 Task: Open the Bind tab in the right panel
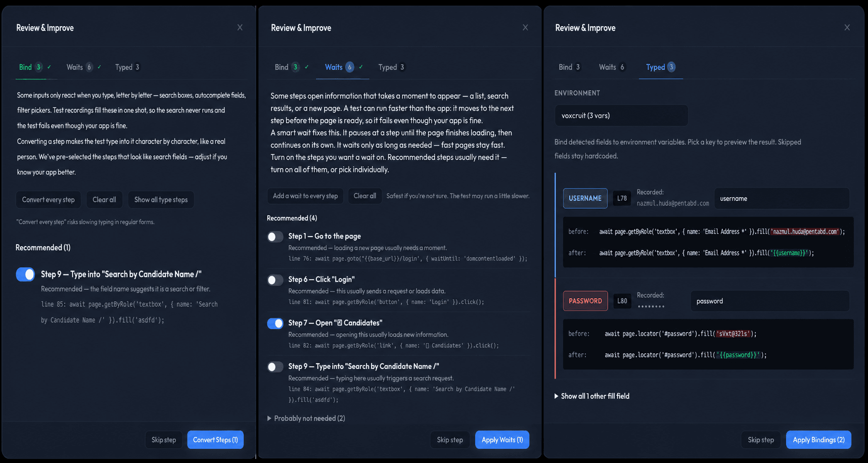pos(570,67)
